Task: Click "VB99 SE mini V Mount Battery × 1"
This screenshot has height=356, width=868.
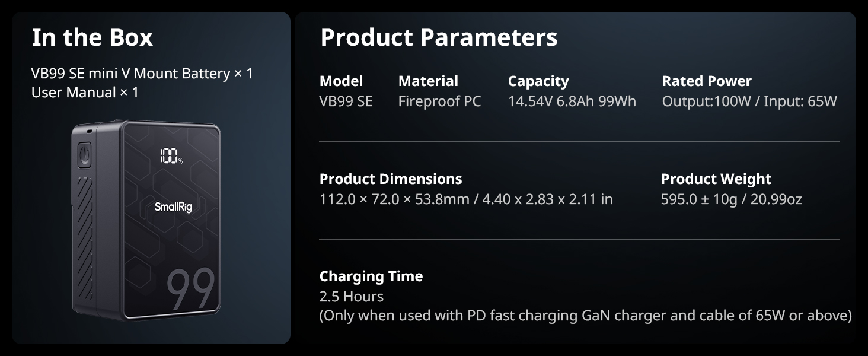Action: click(142, 74)
